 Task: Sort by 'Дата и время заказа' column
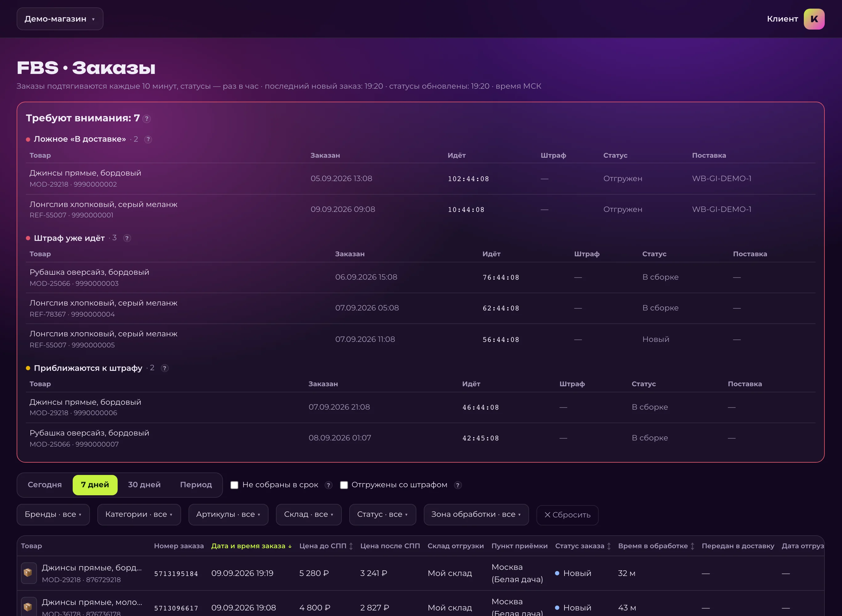251,546
